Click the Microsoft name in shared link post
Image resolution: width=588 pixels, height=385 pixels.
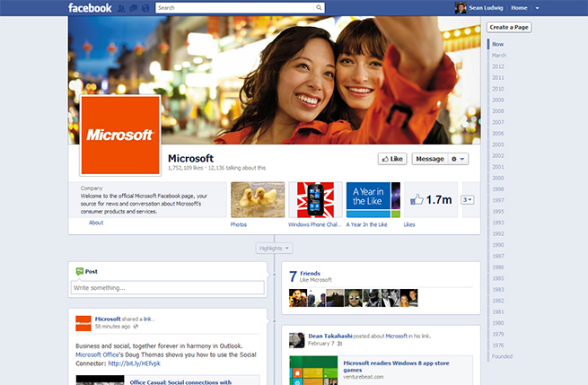point(108,319)
